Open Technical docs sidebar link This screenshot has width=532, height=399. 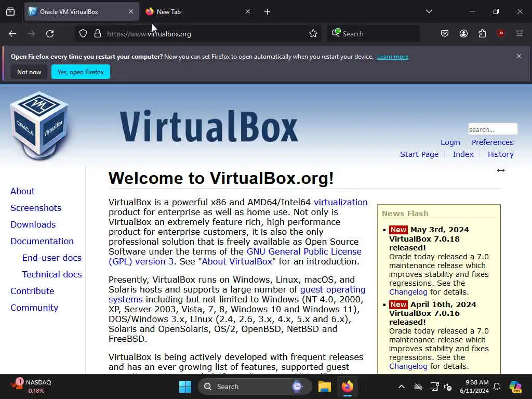pyautogui.click(x=52, y=274)
